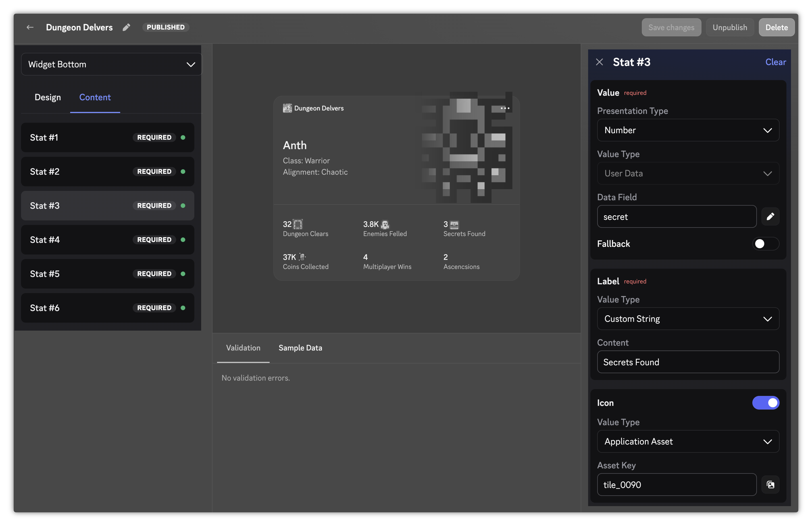Open the Application Asset dropdown
Screen dimensions: 812x526
pyautogui.click(x=688, y=441)
